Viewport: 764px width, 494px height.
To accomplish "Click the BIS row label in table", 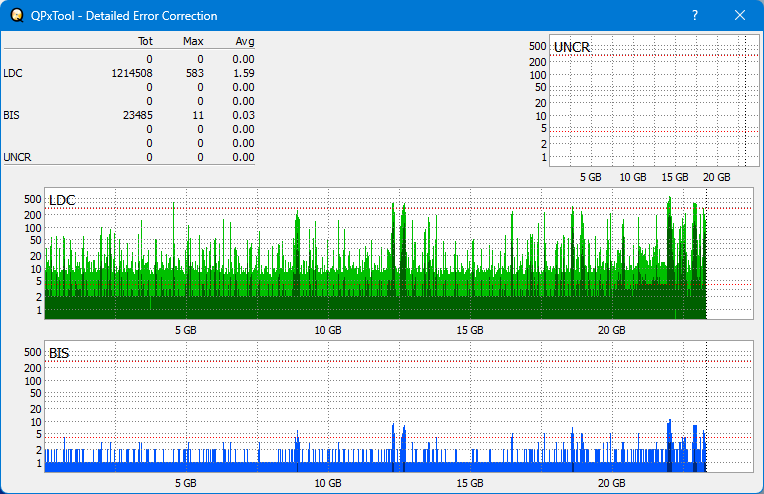I will [x=11, y=115].
